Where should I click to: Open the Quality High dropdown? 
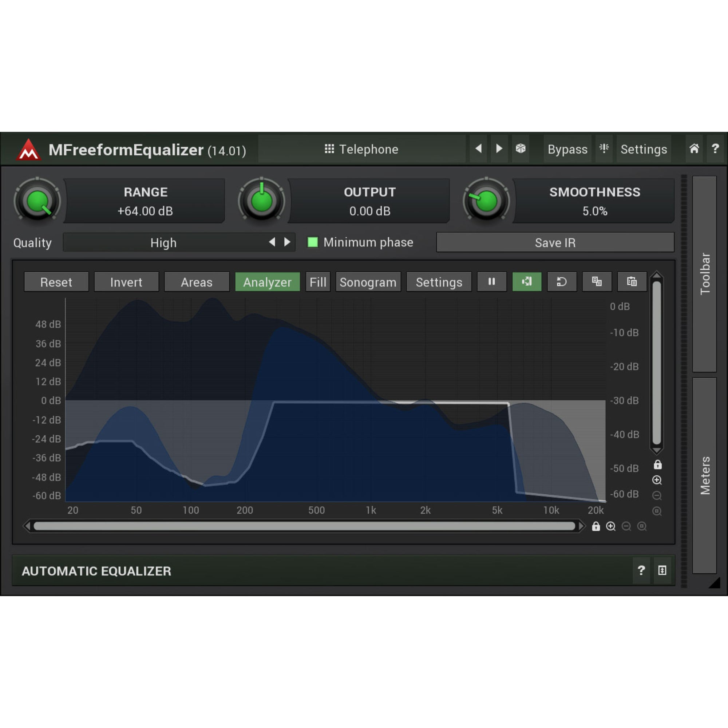[x=163, y=242]
